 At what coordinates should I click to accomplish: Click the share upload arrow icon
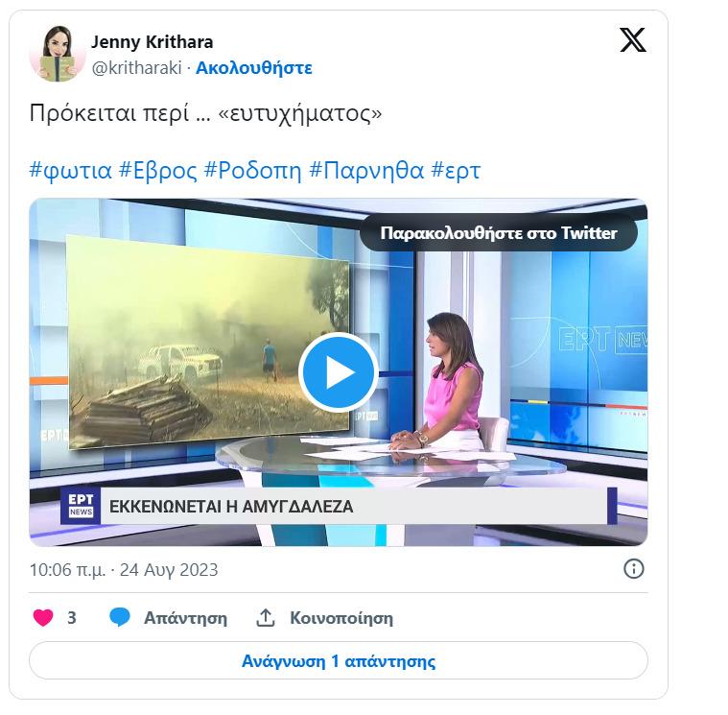[266, 617]
